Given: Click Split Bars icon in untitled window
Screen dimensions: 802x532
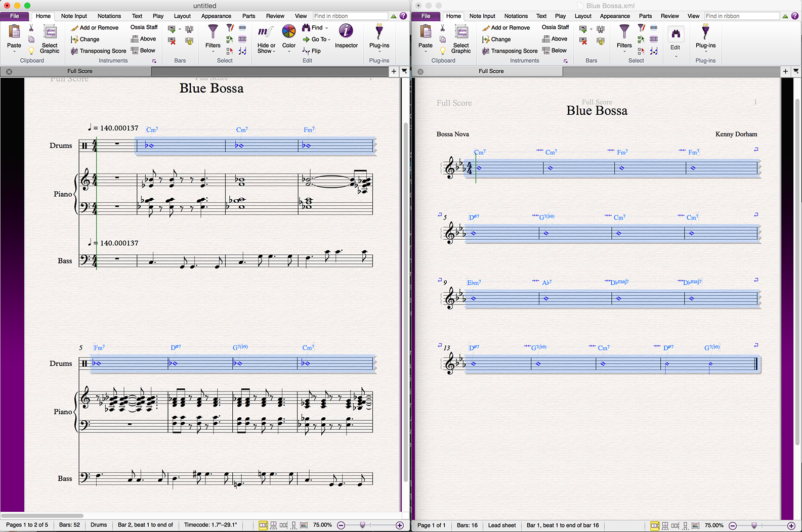Looking at the screenshot, I should pyautogui.click(x=189, y=29).
